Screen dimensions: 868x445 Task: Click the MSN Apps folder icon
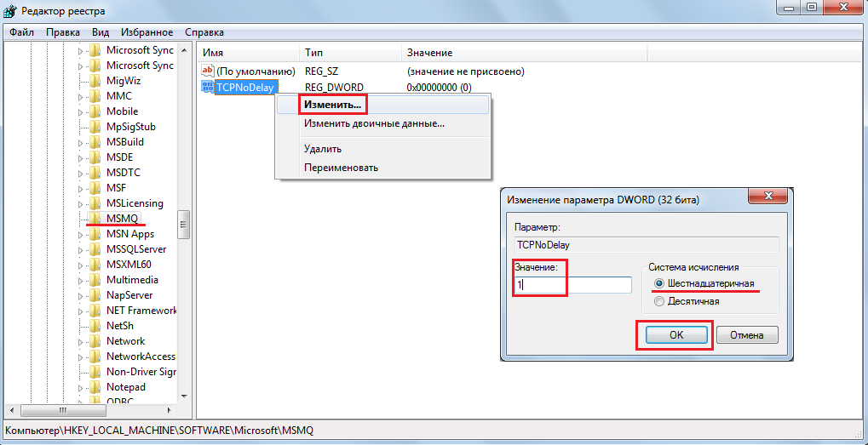95,234
